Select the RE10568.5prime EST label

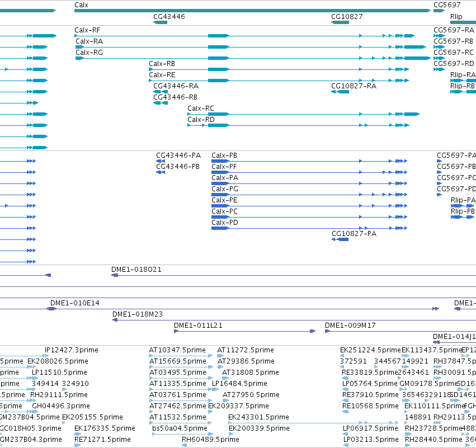(370, 406)
